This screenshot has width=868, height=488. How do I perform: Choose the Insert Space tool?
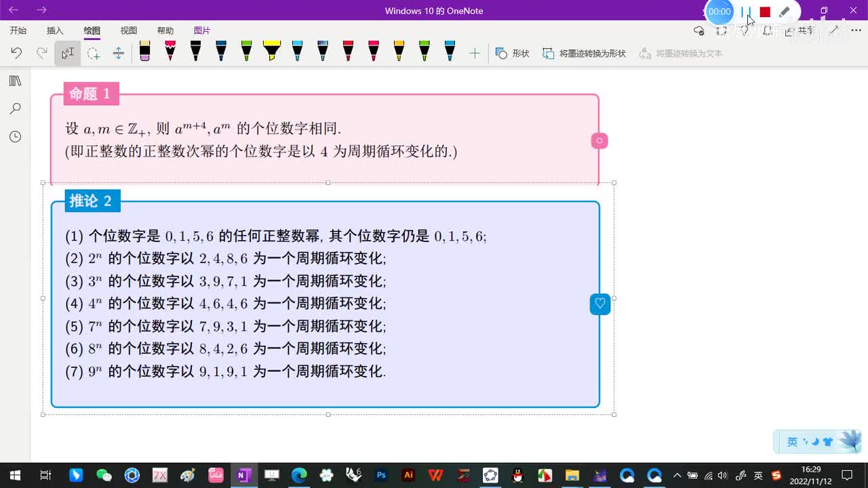click(x=118, y=53)
